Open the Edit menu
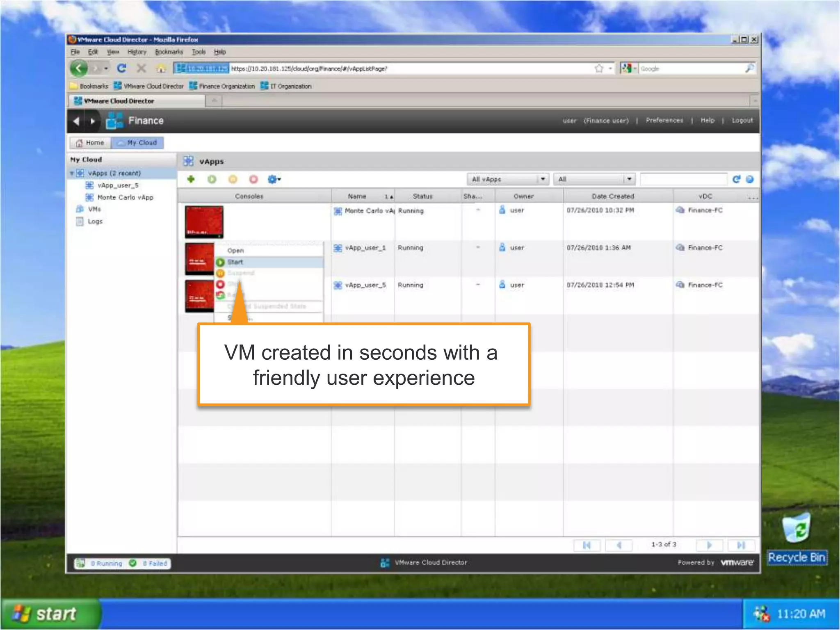This screenshot has width=840, height=630. [x=93, y=52]
